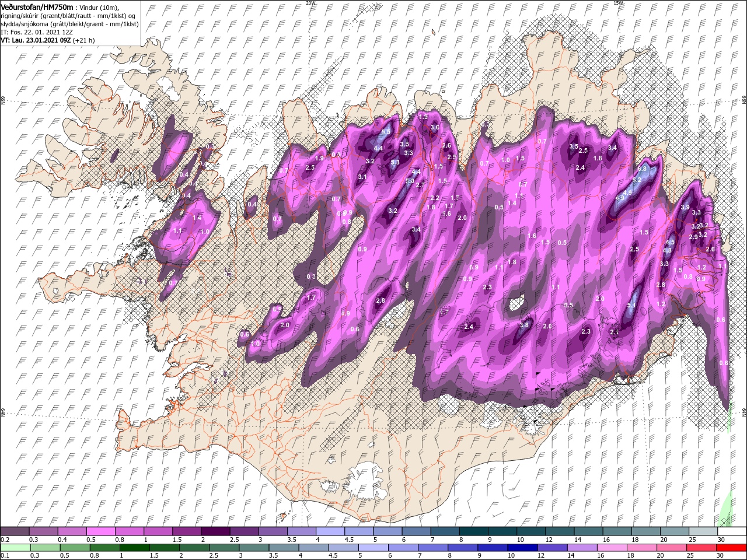Click the 'VT: Lau. 23.01.2021 09Z' valid time
Screen dimensions: 747x560
36,40
